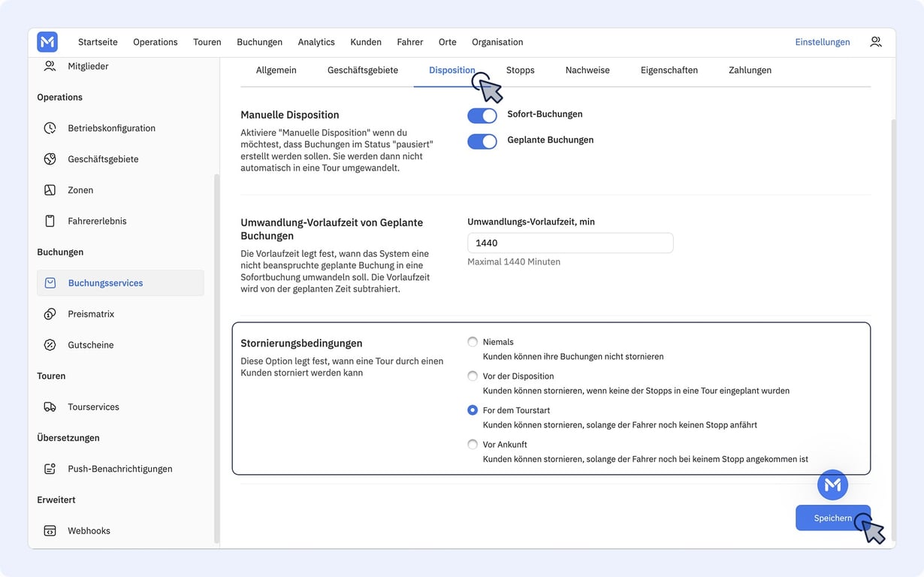Screen dimensions: 924x577
Task: Select the For dem Tourstart radio option
Action: tap(473, 410)
